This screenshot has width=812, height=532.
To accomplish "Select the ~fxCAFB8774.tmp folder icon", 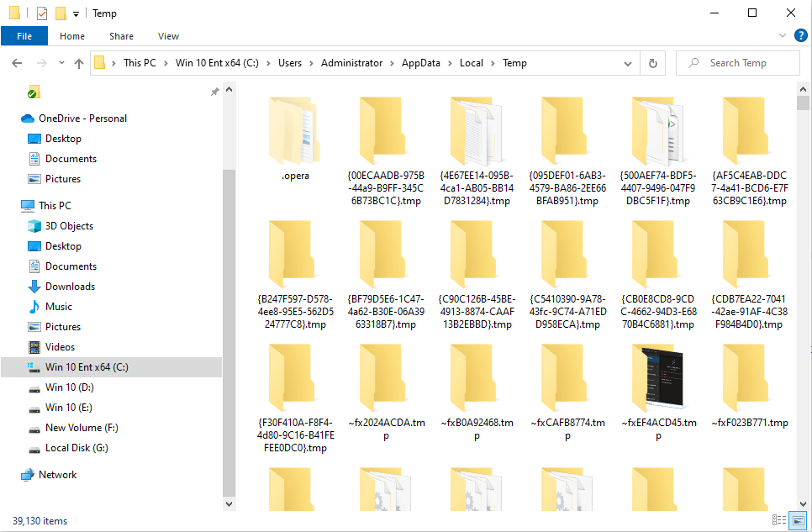I will click(x=564, y=379).
